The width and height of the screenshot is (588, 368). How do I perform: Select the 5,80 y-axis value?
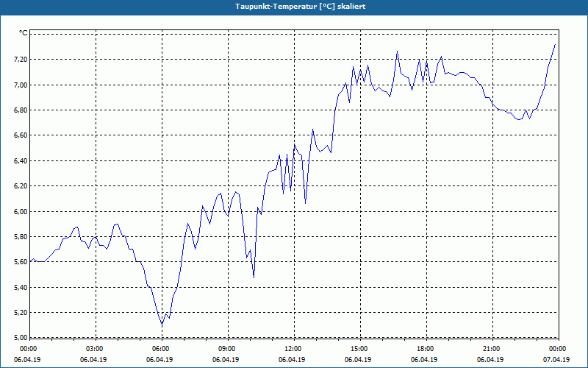tap(21, 236)
